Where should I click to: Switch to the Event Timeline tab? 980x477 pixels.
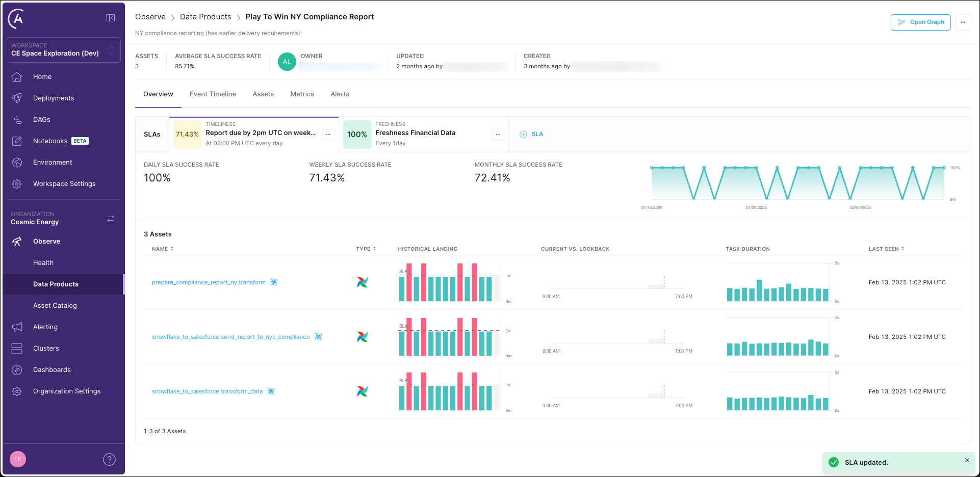(213, 94)
